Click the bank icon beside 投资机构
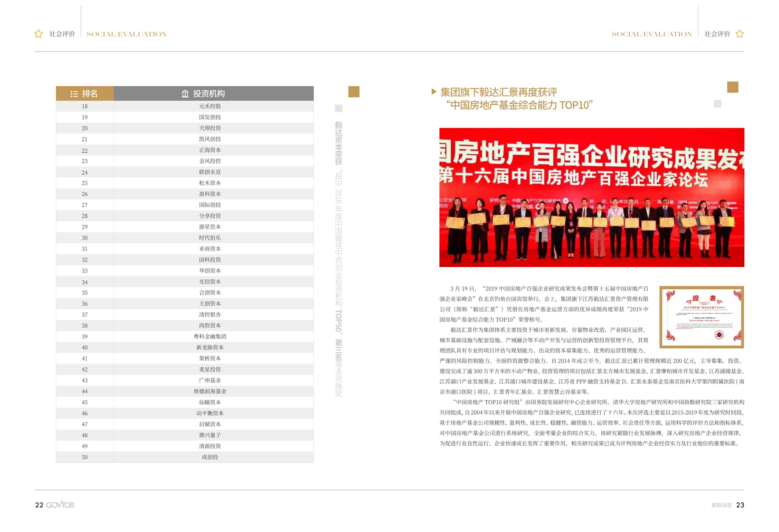This screenshot has height=532, width=779. (x=185, y=94)
